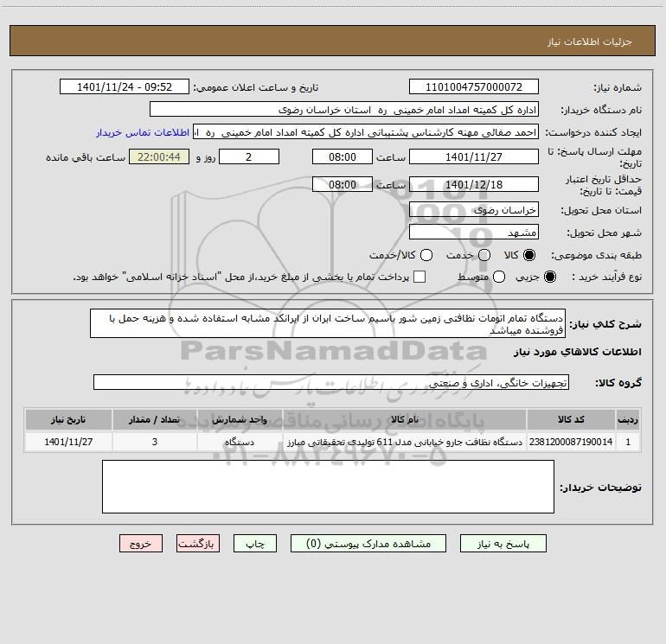The width and height of the screenshot is (666, 644).
Task: Click the شرح کلی نیاز description box
Action: pos(328,323)
